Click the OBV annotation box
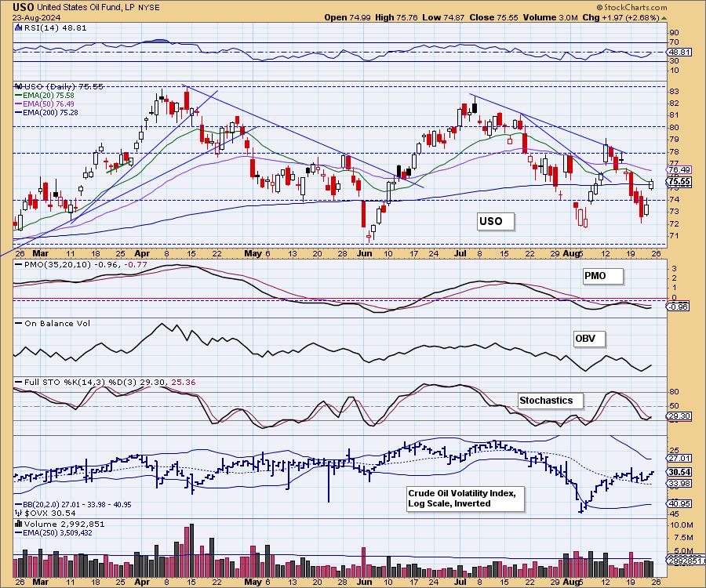This screenshot has width=706, height=588. (589, 339)
